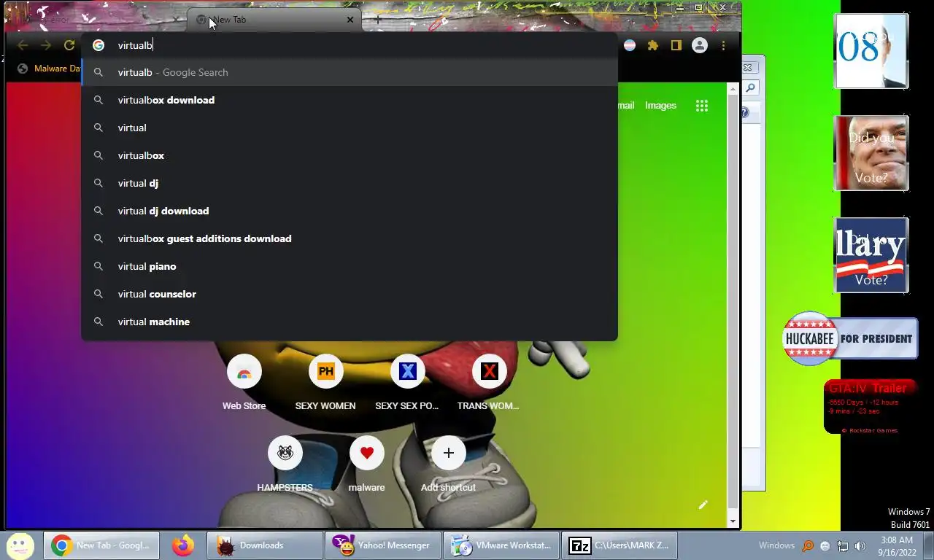Click the Chrome forward arrow

[46, 45]
